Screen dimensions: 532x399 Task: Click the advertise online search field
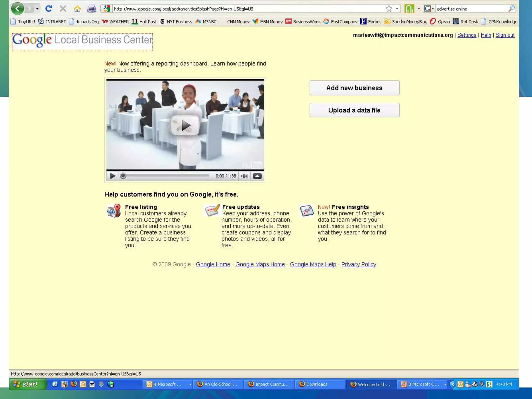coord(471,9)
